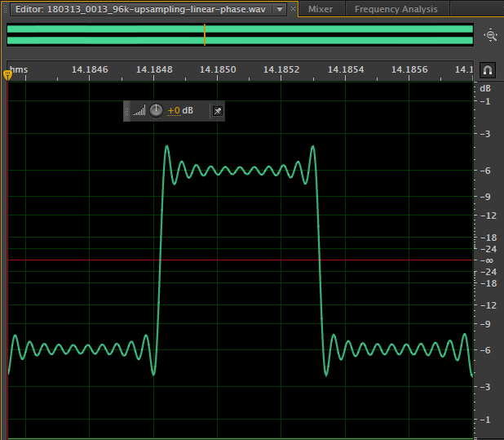This screenshot has height=440, width=504.
Task: Open the Frequency Analysis tab
Action: (396, 9)
